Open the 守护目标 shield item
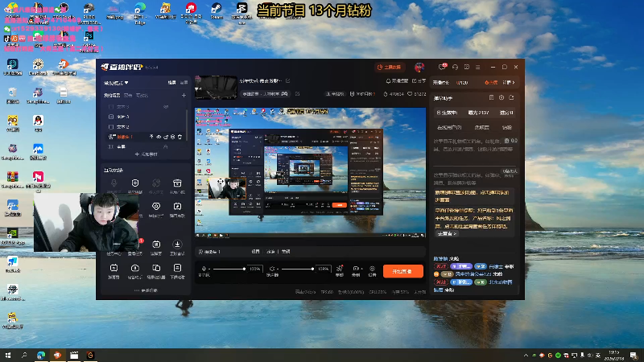 (363, 94)
